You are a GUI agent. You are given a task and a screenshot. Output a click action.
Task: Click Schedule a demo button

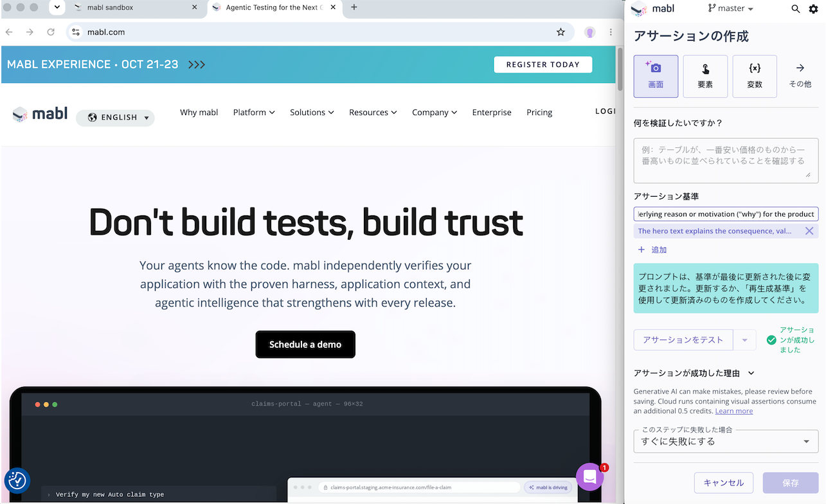point(305,345)
